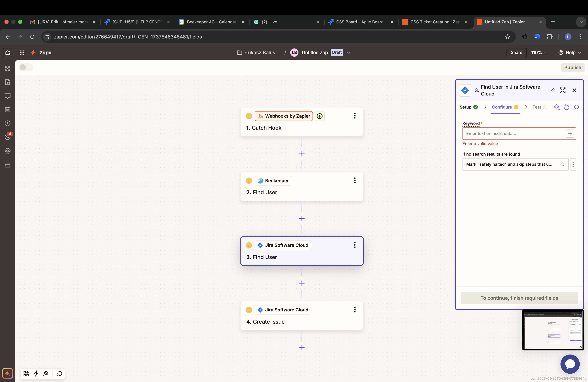Click the AI sparkle icon in panel

click(x=557, y=107)
